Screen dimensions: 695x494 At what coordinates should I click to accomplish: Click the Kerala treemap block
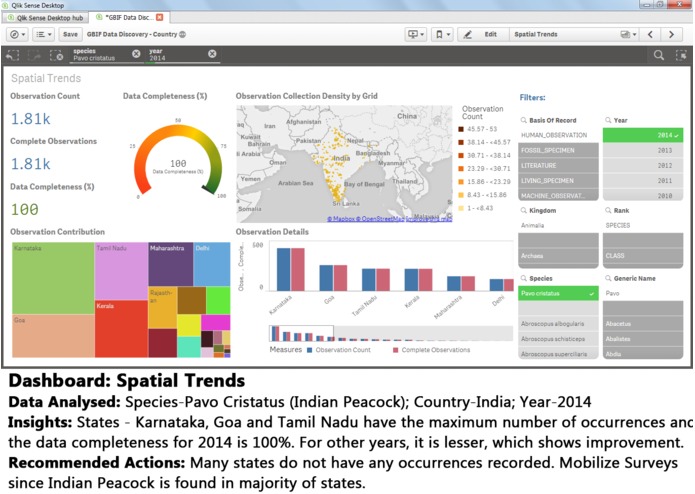(x=121, y=329)
